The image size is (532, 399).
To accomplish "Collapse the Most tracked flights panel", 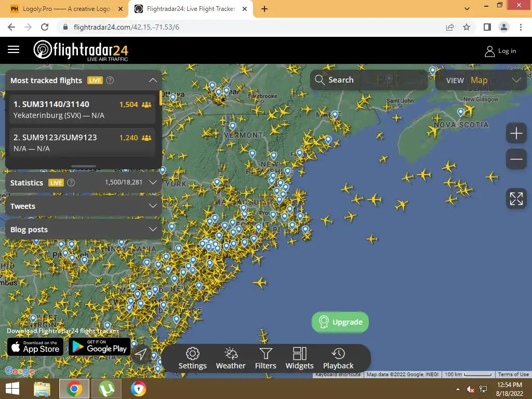I will click(x=153, y=80).
